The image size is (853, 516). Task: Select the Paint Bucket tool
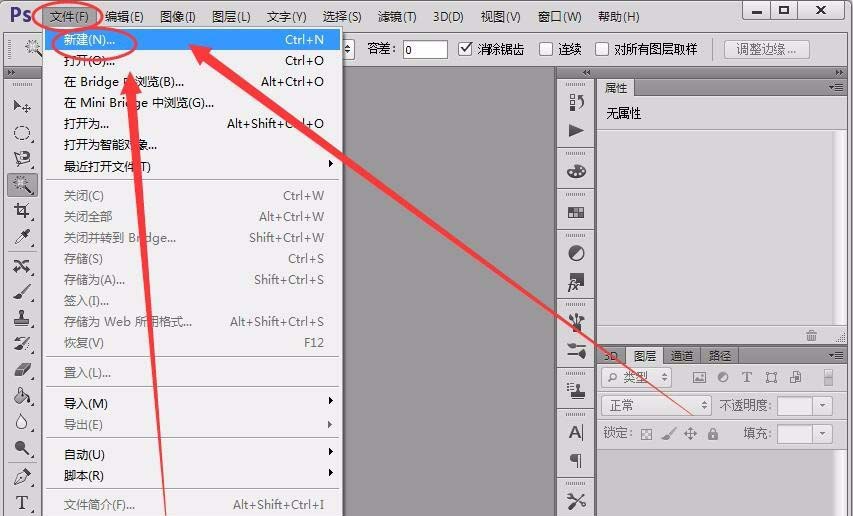[x=22, y=395]
